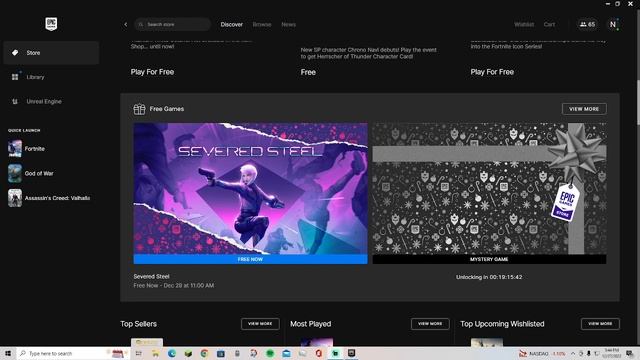Click the Library grid icon
The height and width of the screenshot is (360, 640).
[x=15, y=77]
